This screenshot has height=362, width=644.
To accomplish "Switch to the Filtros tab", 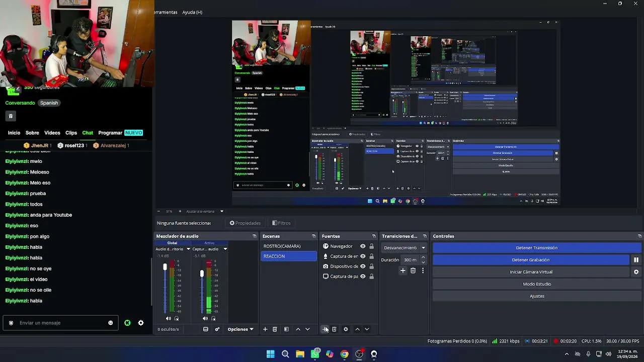I will pos(281,223).
